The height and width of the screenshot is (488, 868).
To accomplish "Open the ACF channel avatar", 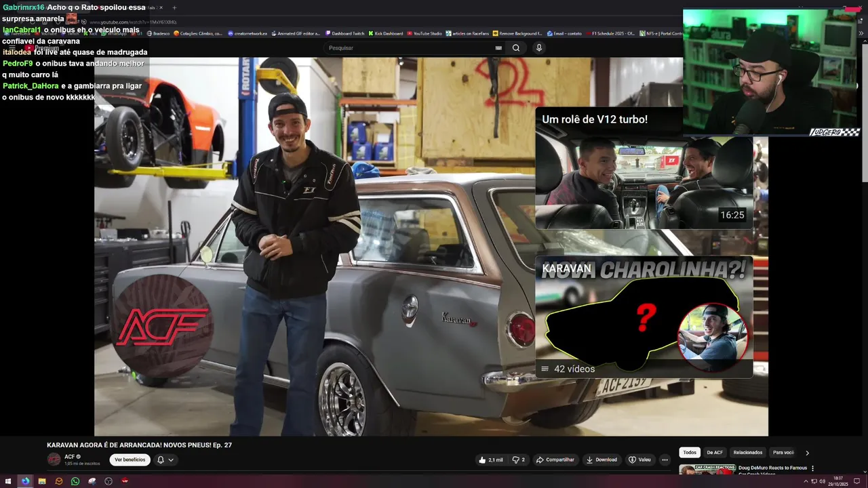I will tap(54, 460).
